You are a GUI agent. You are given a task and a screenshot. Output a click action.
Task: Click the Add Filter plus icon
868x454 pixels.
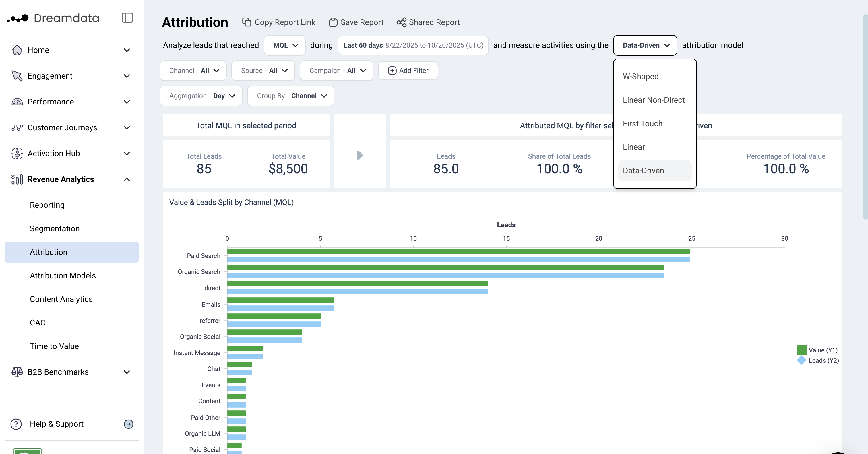tap(392, 70)
